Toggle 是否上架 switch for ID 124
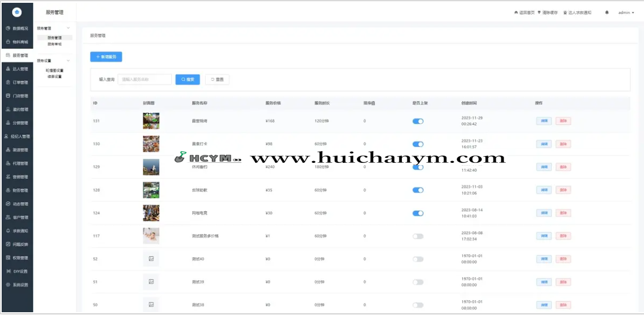Image resolution: width=644 pixels, height=315 pixels. coord(418,213)
